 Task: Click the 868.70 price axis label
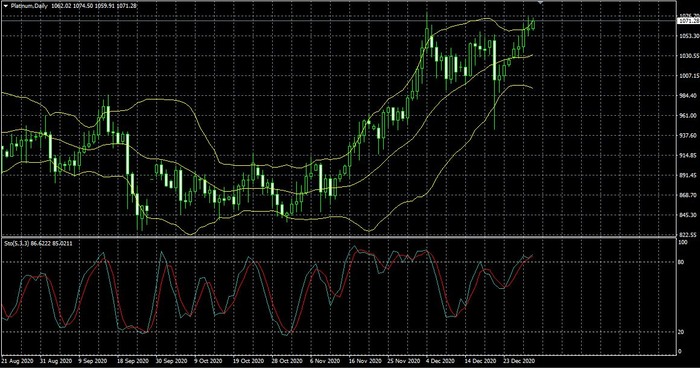click(689, 195)
